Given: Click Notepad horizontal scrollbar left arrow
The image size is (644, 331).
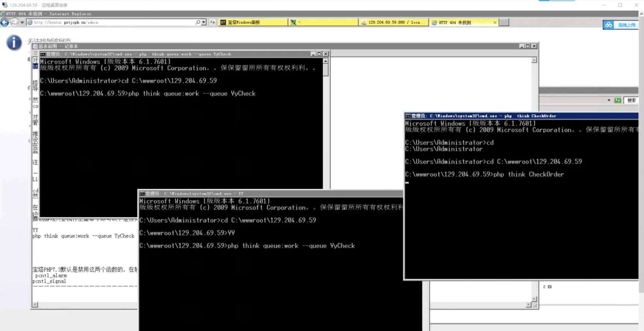Looking at the screenshot, I should (x=35, y=304).
